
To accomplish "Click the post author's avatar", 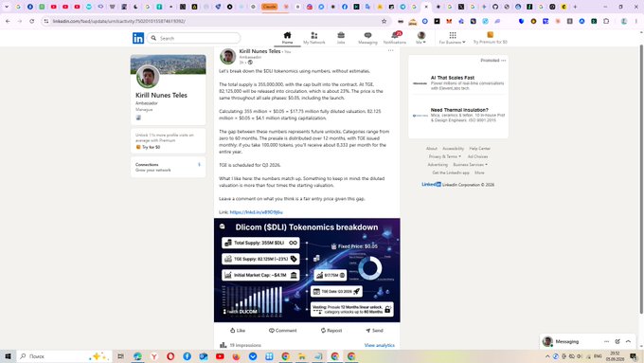I will [x=227, y=56].
